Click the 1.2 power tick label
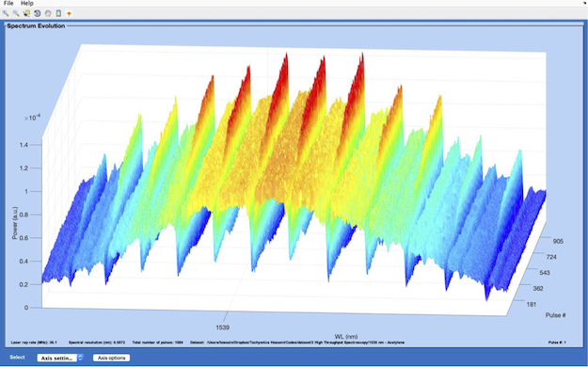This screenshot has width=588, height=367. (24, 168)
